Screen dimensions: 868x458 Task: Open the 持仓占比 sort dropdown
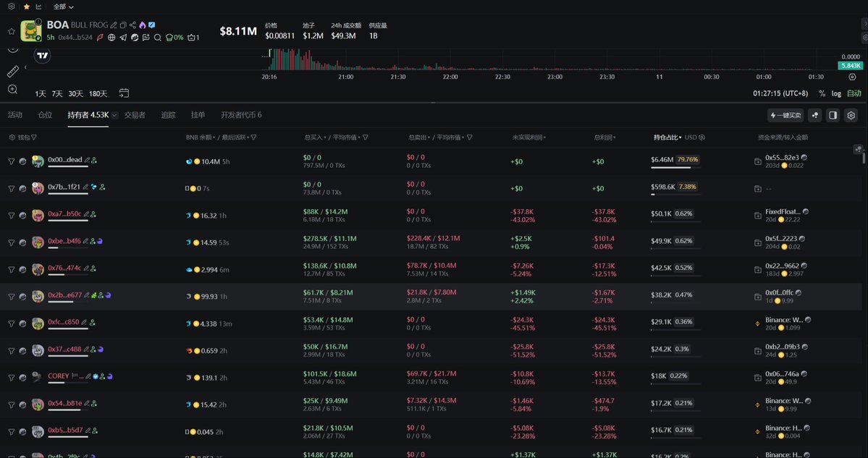[x=667, y=137]
